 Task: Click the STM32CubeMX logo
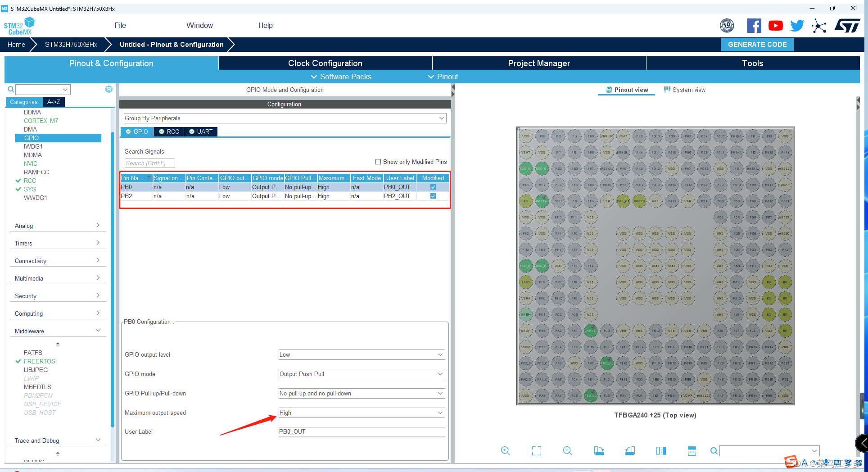click(19, 26)
